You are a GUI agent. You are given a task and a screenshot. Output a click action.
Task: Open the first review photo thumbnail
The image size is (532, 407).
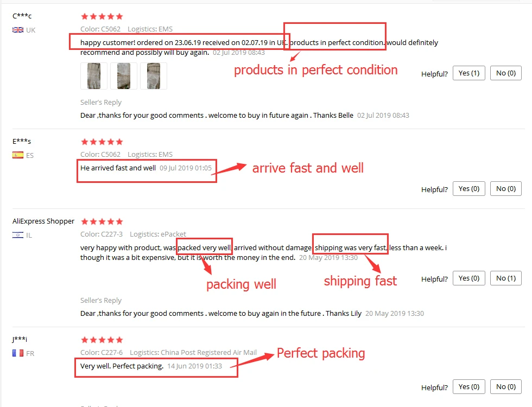(x=94, y=76)
